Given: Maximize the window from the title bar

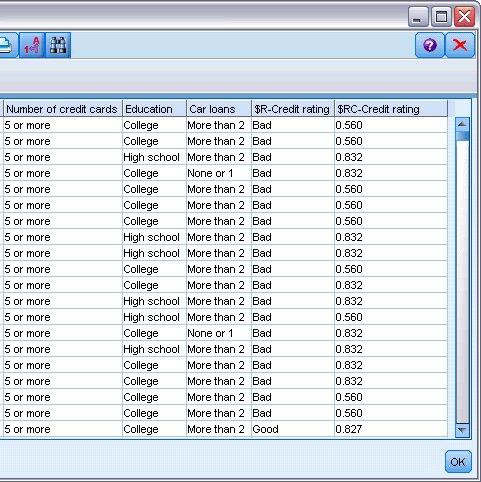Looking at the screenshot, I should [x=441, y=17].
